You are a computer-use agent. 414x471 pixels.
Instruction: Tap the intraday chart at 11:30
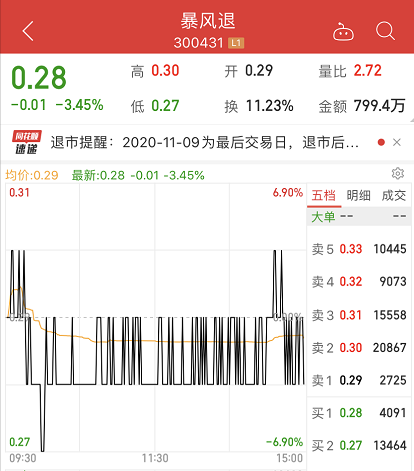pyautogui.click(x=155, y=317)
